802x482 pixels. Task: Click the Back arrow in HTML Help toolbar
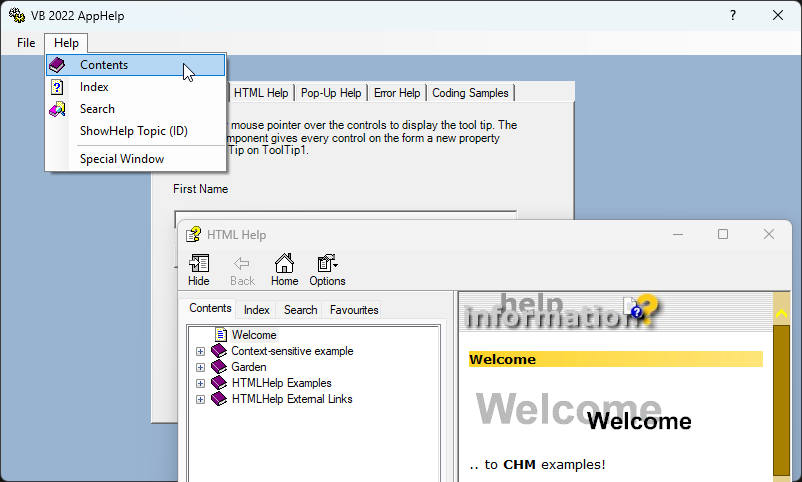pos(242,270)
